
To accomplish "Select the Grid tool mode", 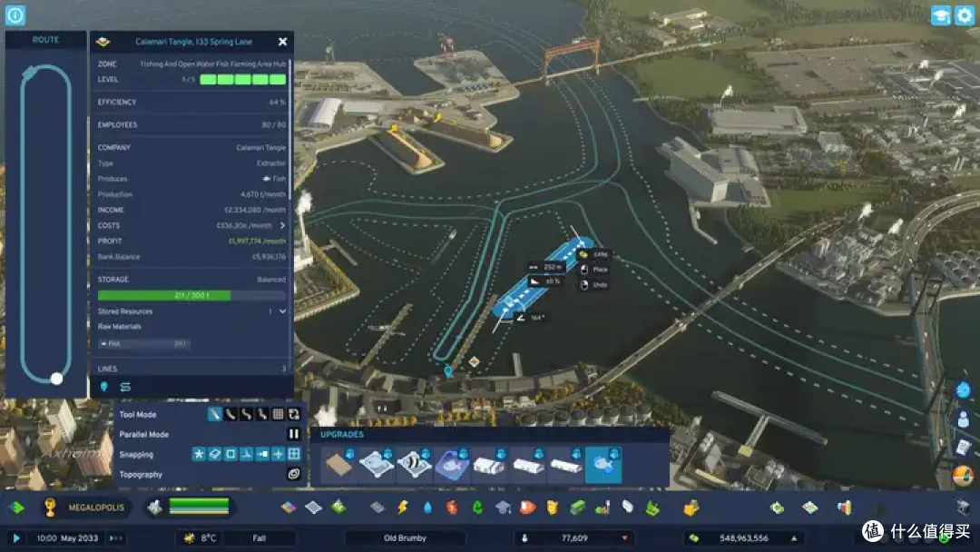I will click(279, 414).
